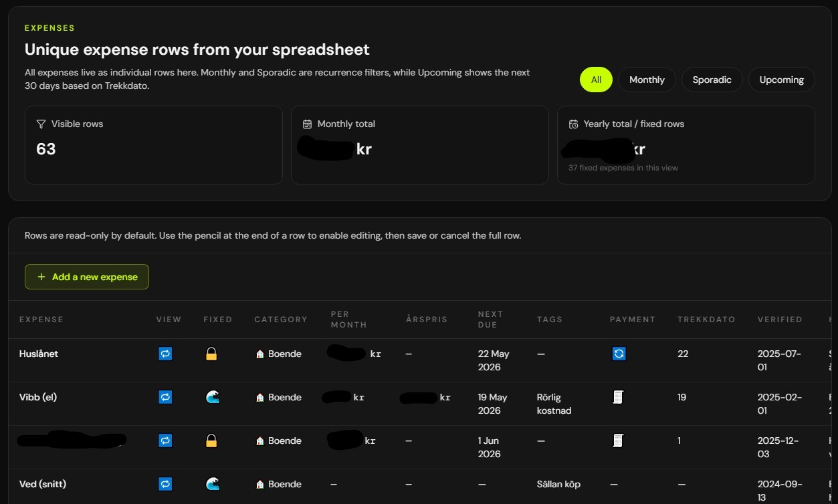The height and width of the screenshot is (504, 838).
Task: Click the recurring view icon in the 1 Jun 2026 row
Action: pos(165,440)
